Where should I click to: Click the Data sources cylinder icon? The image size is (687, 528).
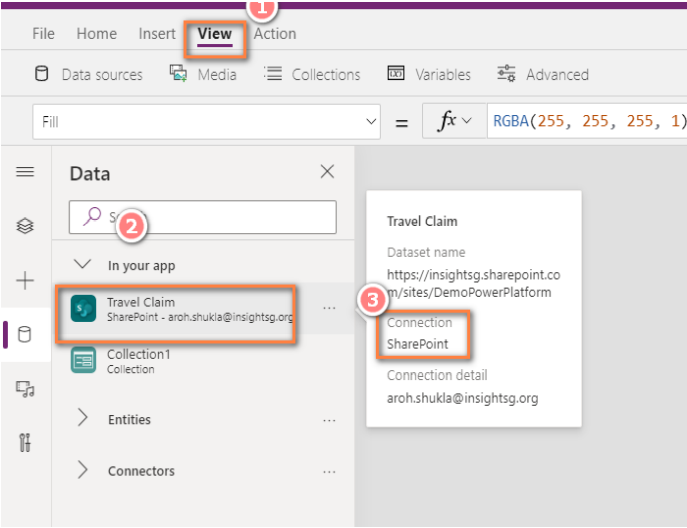click(x=42, y=74)
